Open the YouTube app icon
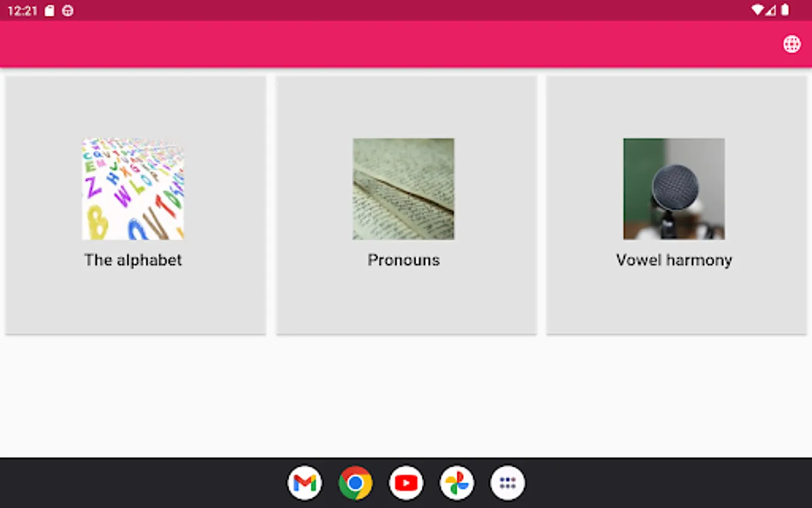Screen dimensions: 812x508 click(x=406, y=483)
